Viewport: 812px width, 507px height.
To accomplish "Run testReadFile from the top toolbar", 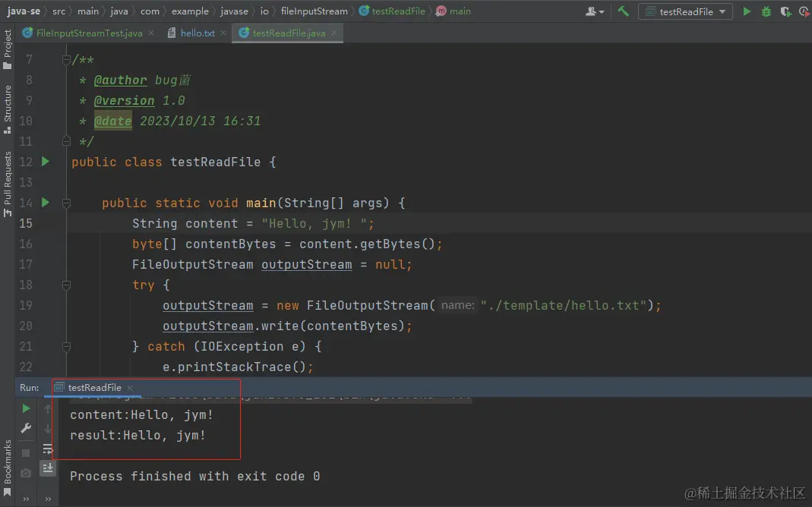I will pyautogui.click(x=746, y=11).
